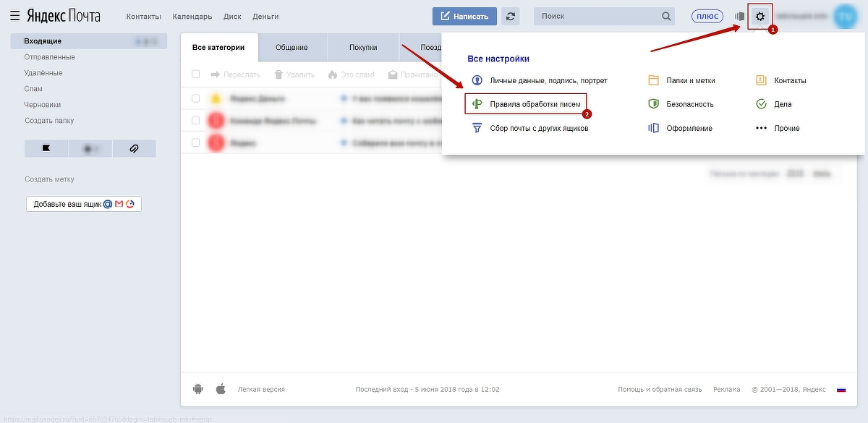Click Создать метку link

coord(49,179)
